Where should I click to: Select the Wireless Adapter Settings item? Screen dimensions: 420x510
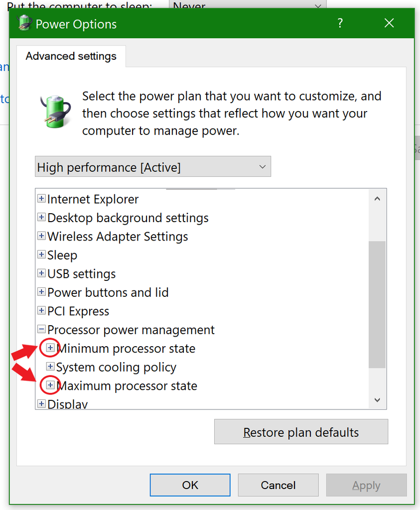pos(118,237)
